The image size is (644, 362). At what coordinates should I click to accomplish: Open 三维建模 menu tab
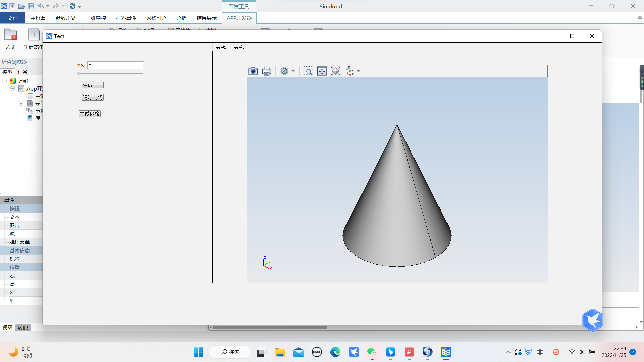[96, 18]
